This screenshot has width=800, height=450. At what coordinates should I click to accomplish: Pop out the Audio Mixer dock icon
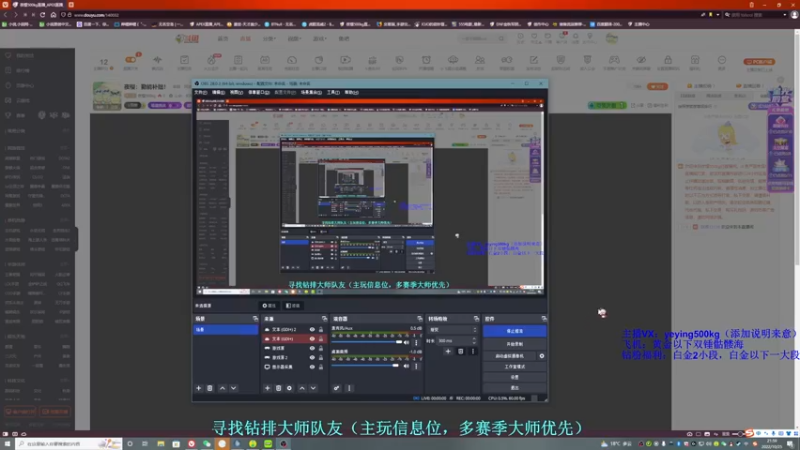pyautogui.click(x=420, y=319)
